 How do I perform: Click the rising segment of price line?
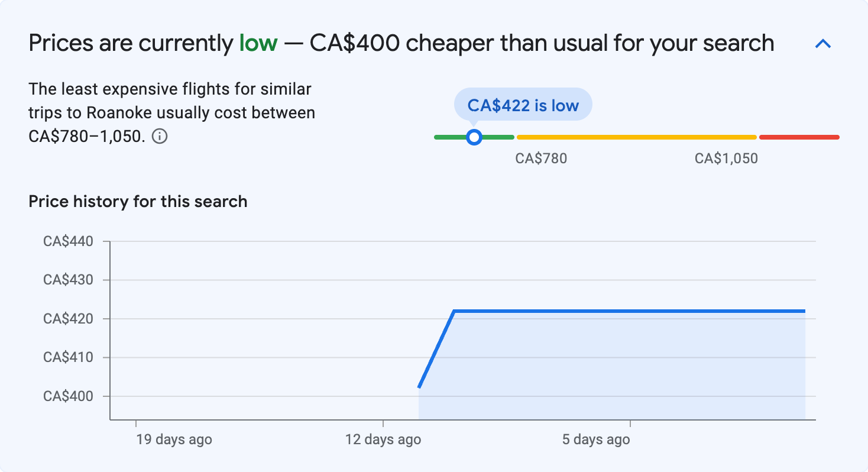point(436,348)
